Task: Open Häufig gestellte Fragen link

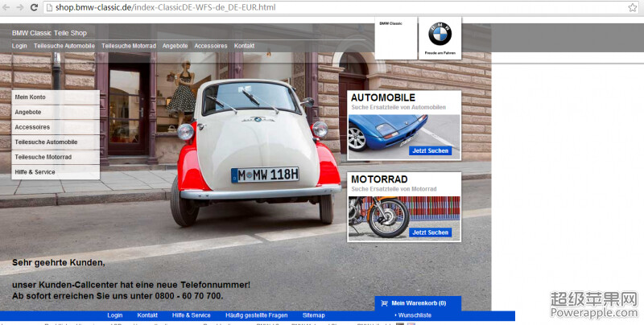Action: (x=256, y=315)
